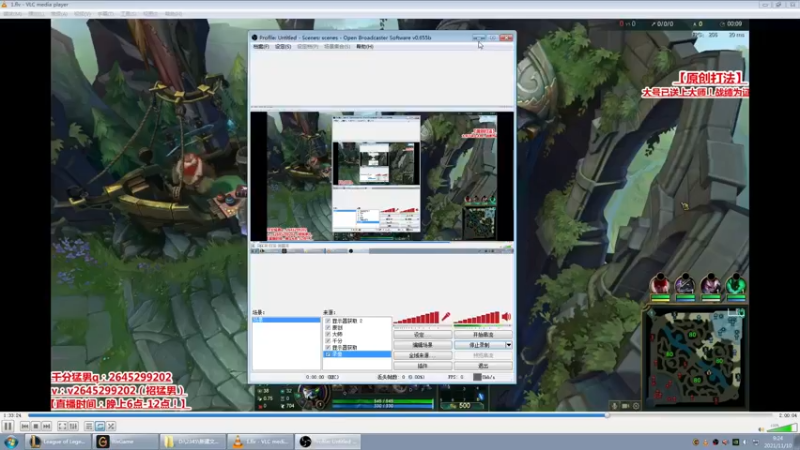Click the 插件 plugins button

422,366
